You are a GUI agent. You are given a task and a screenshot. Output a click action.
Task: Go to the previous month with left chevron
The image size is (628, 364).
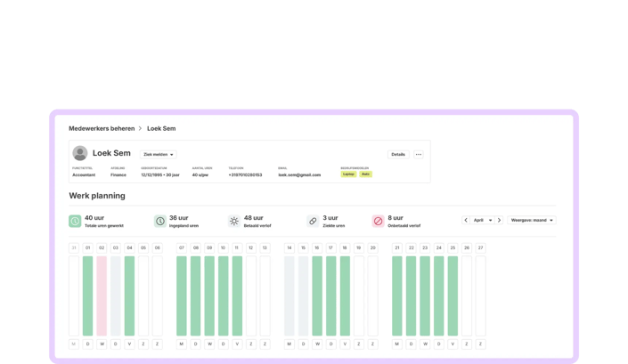pyautogui.click(x=466, y=220)
